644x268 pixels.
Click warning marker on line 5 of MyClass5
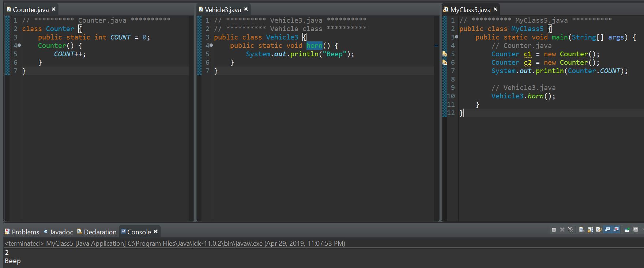[x=445, y=54]
